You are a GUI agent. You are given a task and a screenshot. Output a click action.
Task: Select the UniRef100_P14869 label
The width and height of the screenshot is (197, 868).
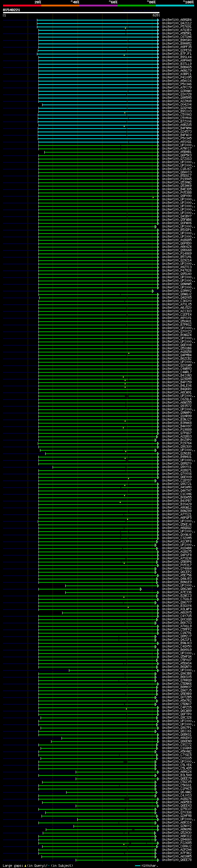(x=176, y=253)
